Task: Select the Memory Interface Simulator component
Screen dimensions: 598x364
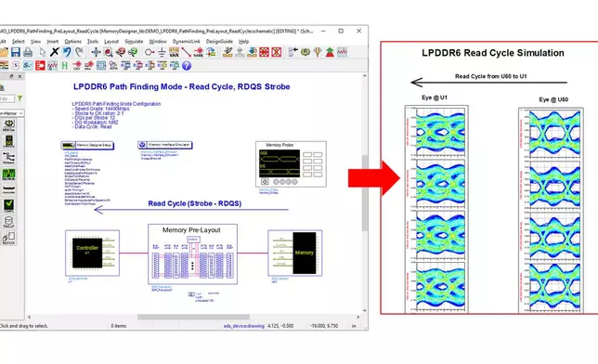Action: [x=164, y=145]
